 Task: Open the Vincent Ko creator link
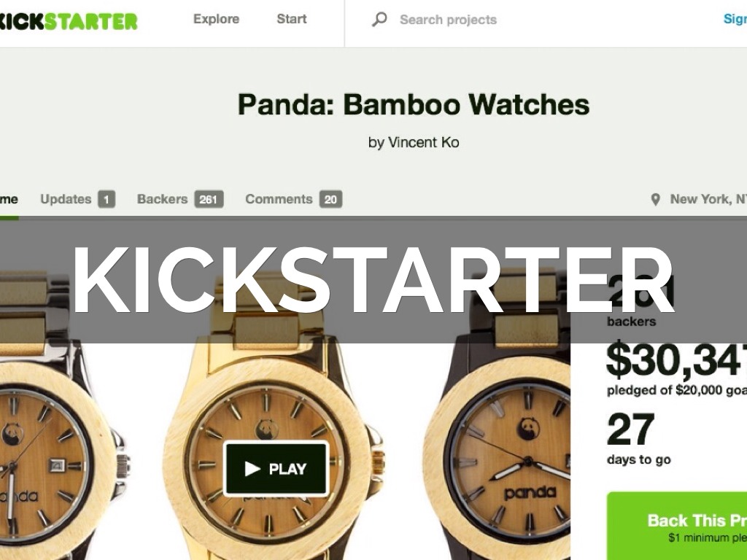[424, 142]
